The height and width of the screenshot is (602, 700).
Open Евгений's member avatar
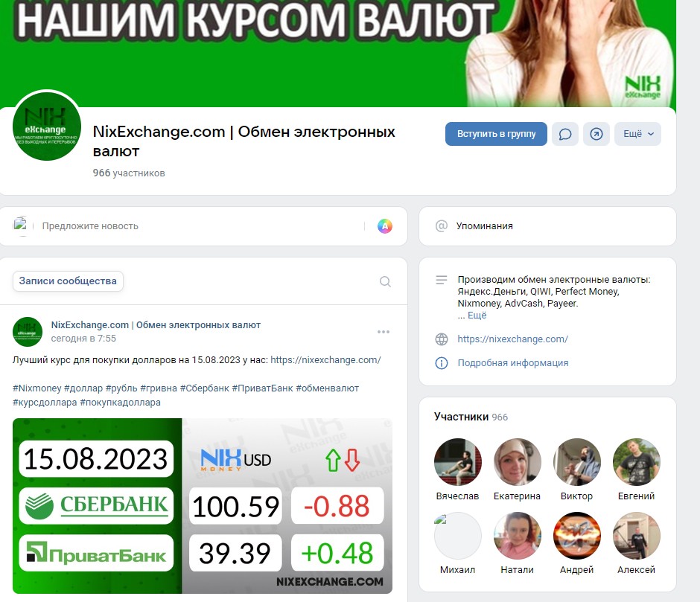[x=636, y=462]
